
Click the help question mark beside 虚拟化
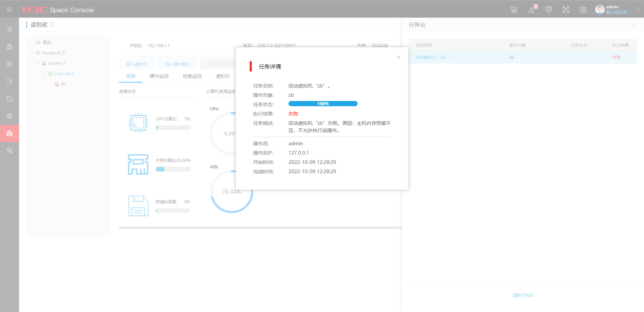(x=52, y=25)
